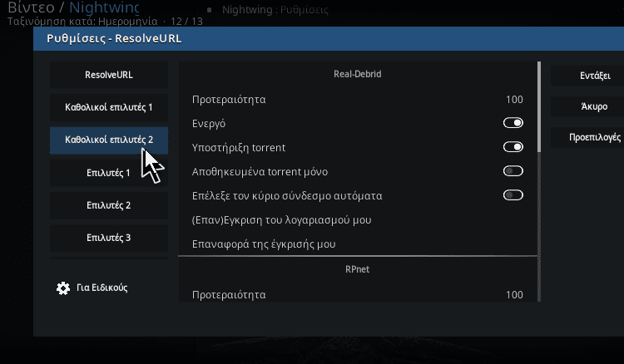Open the ResolveURL settings category

pos(109,75)
